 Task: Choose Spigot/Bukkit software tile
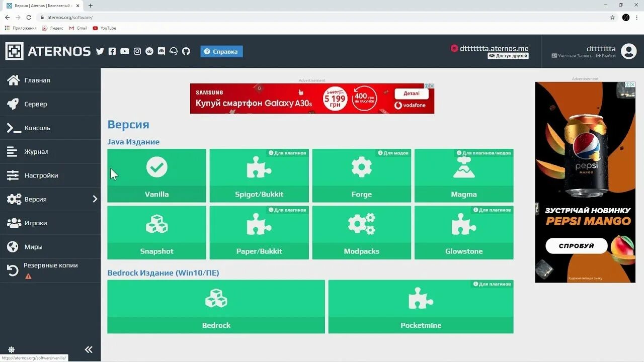[x=259, y=175]
